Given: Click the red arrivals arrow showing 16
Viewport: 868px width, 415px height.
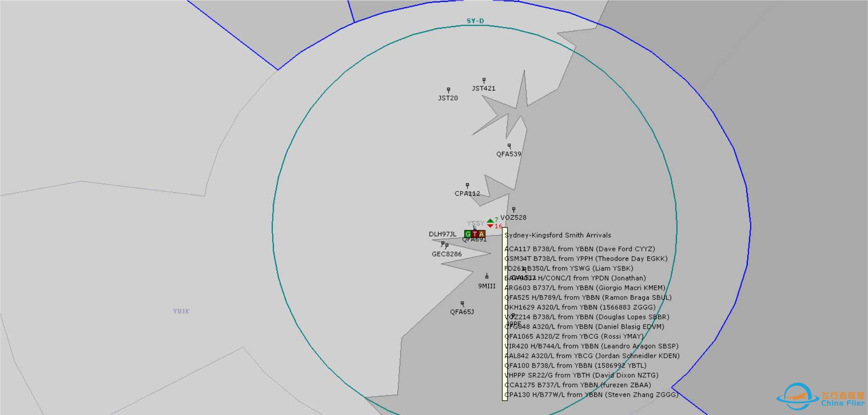Looking at the screenshot, I should (x=490, y=226).
